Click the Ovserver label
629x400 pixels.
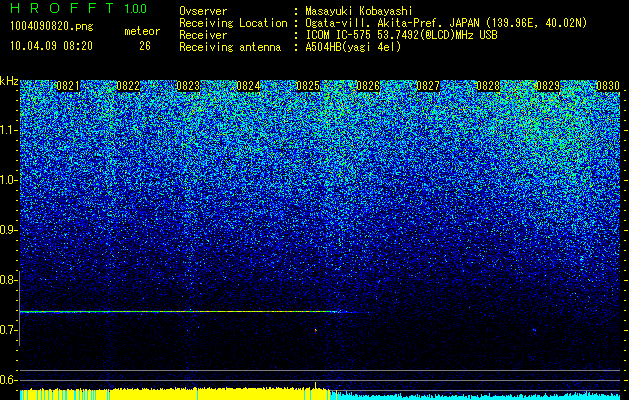pyautogui.click(x=203, y=12)
